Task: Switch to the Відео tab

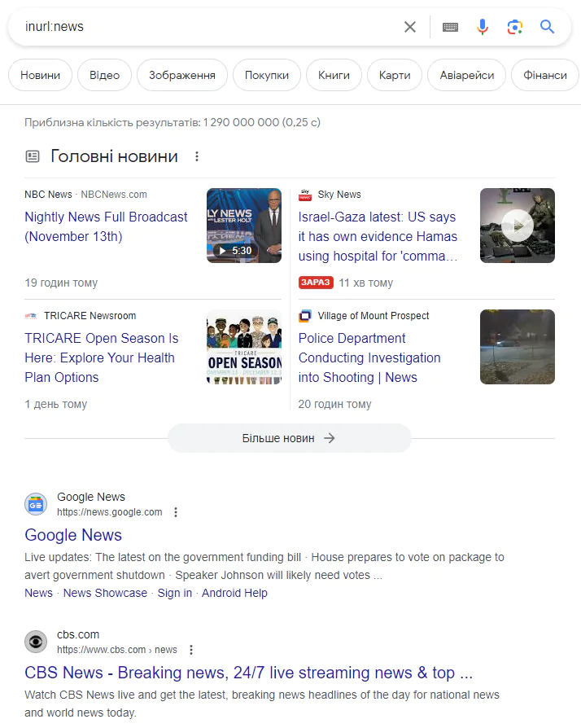Action: click(x=104, y=75)
